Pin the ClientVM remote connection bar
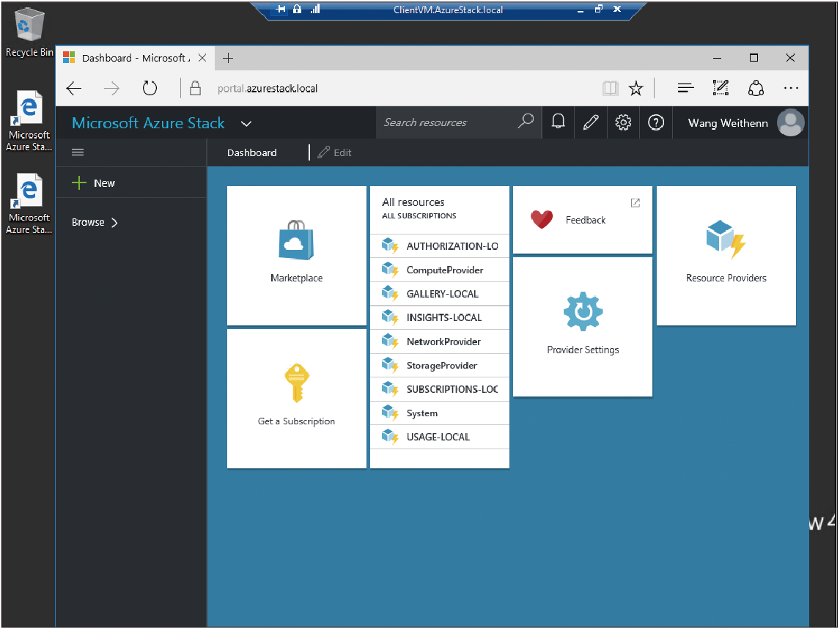The image size is (840, 631). coord(281,9)
